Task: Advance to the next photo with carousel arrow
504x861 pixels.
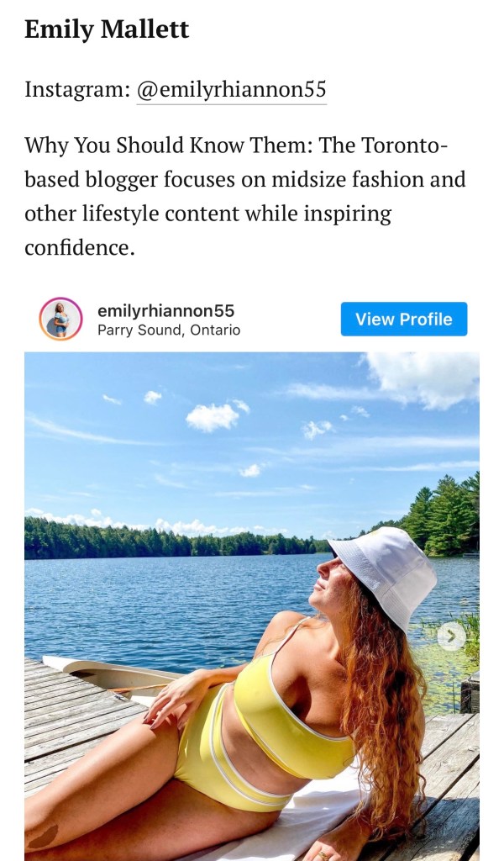Action: coord(451,637)
